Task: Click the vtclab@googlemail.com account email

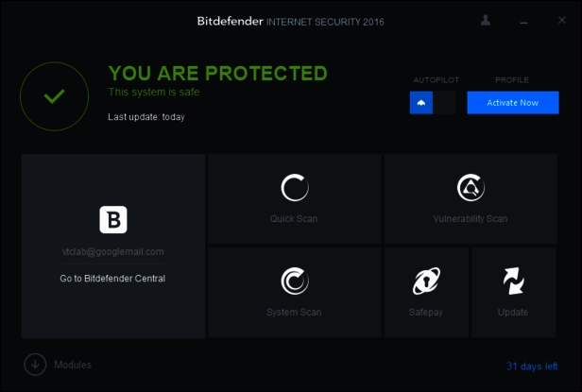Action: (x=112, y=252)
